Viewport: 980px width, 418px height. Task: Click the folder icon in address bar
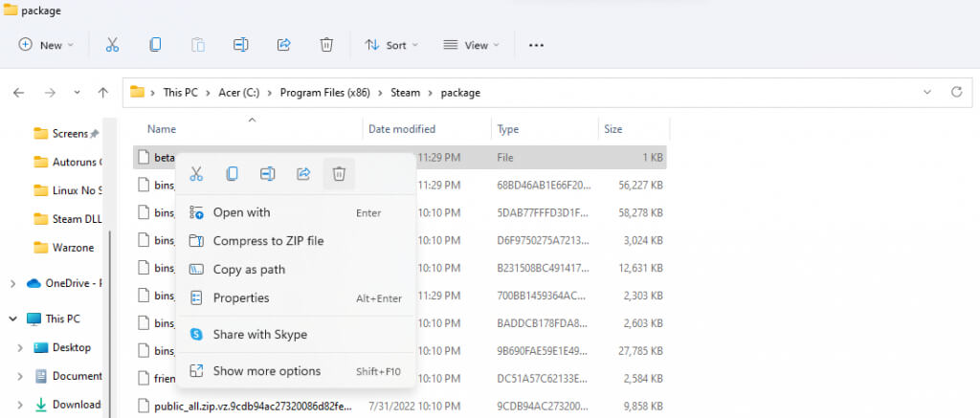137,93
